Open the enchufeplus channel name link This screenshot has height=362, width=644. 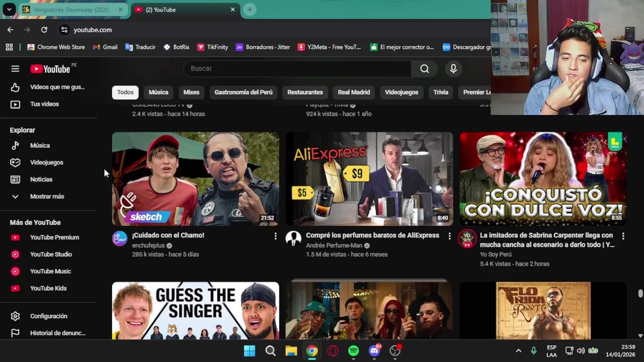148,245
